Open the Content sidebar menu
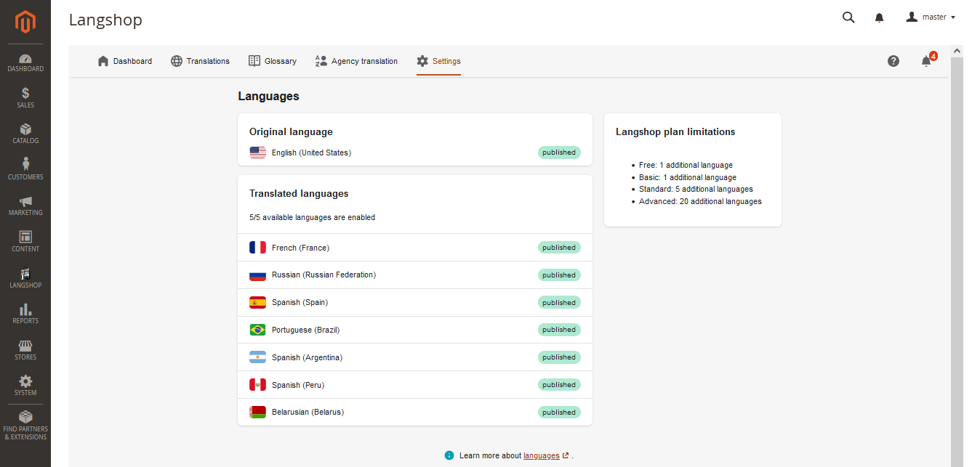Viewport: 980px width, 467px height. tap(25, 242)
